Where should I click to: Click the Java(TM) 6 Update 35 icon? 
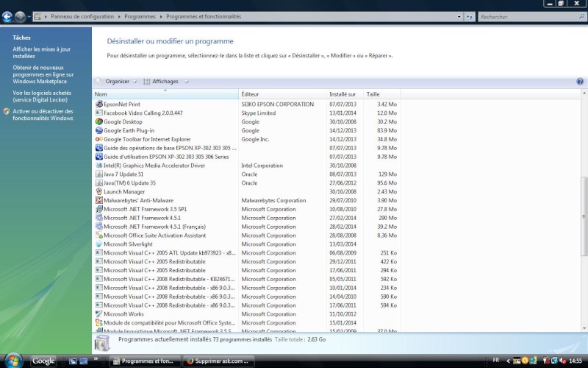[99, 183]
